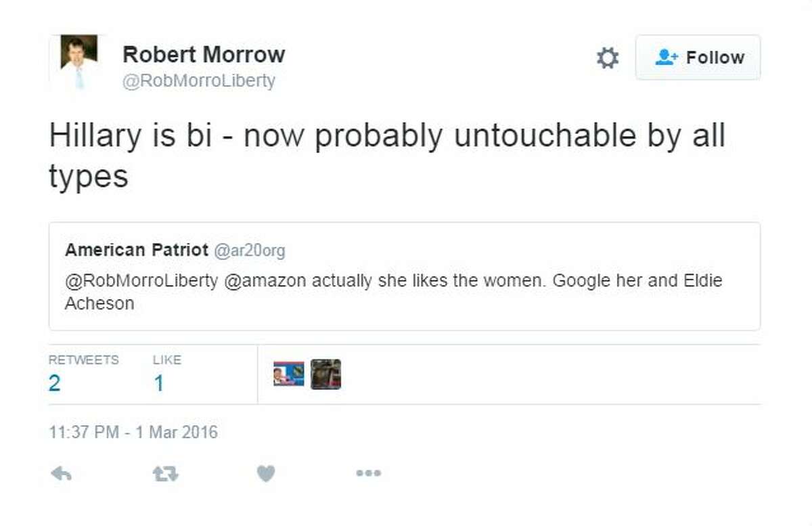Toggle follow state for @RobMorroLiberty
This screenshot has height=526, width=812.
tap(698, 58)
